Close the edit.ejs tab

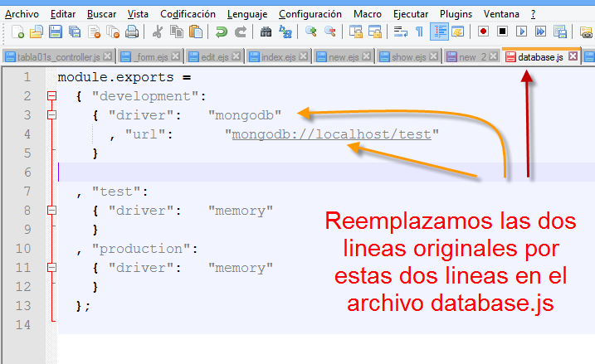[236, 56]
